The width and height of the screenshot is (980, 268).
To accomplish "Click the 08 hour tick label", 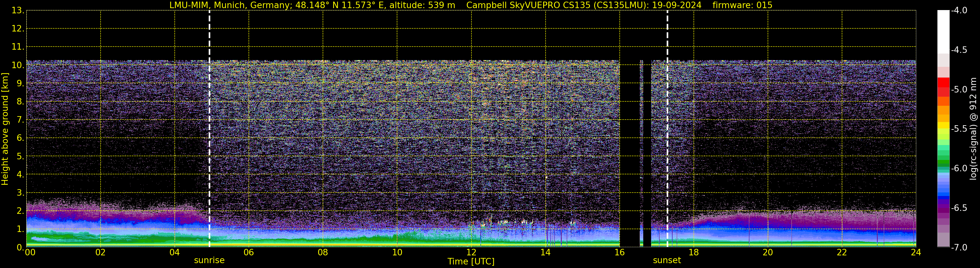I will point(323,252).
